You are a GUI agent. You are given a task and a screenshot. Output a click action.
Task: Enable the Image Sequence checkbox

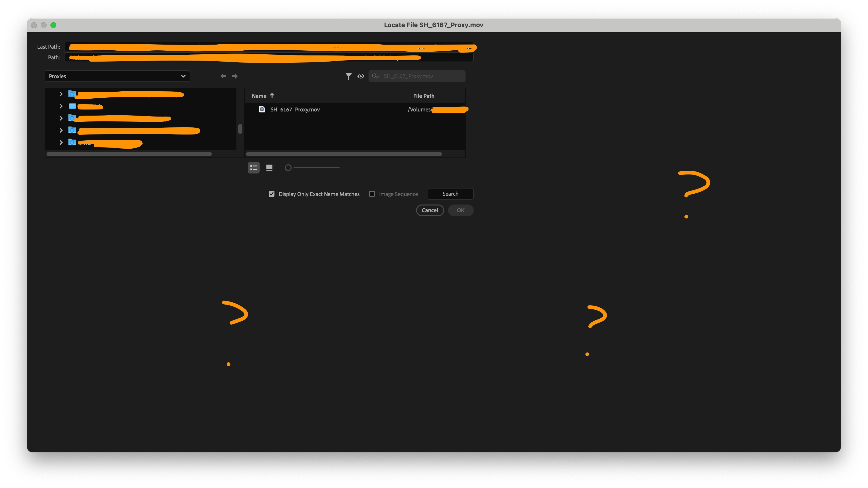click(x=372, y=194)
